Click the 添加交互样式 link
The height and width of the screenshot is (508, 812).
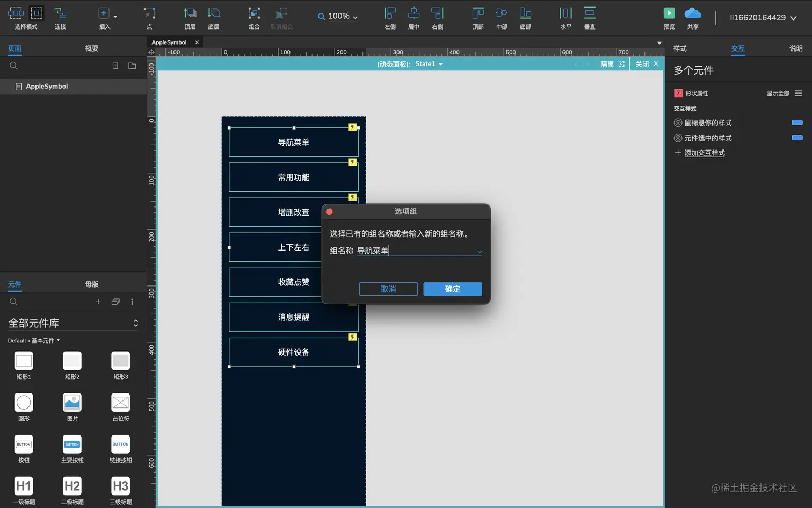pyautogui.click(x=705, y=153)
